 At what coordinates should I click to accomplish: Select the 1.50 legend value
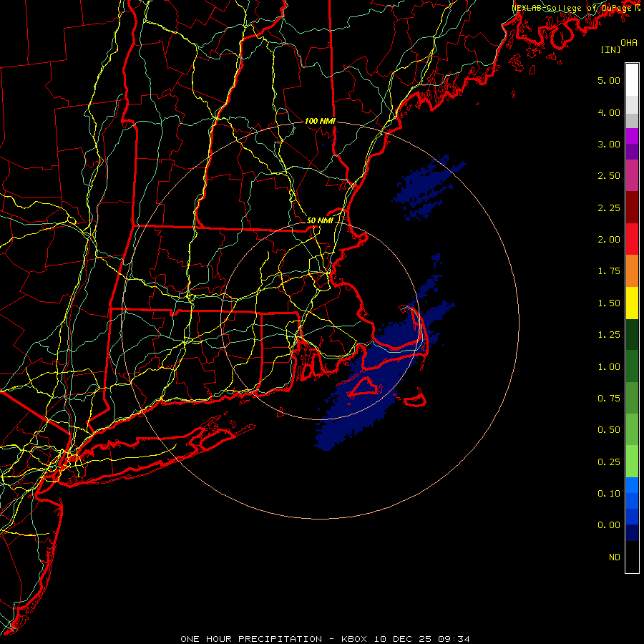(609, 303)
